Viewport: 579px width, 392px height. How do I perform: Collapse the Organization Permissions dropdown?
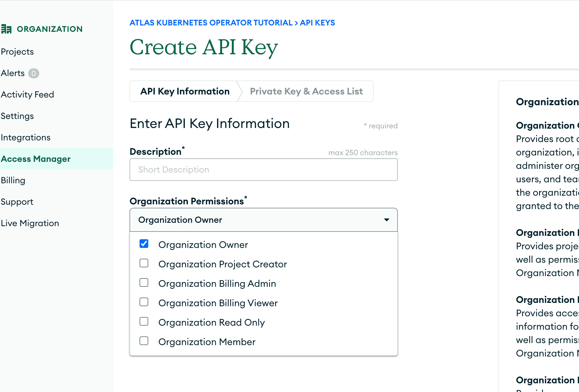pyautogui.click(x=386, y=220)
